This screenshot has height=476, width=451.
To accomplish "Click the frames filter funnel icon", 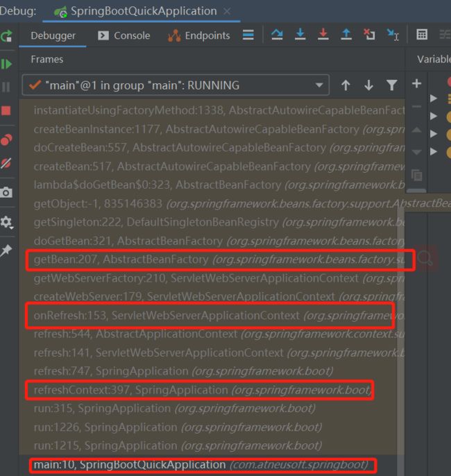I will tap(392, 85).
